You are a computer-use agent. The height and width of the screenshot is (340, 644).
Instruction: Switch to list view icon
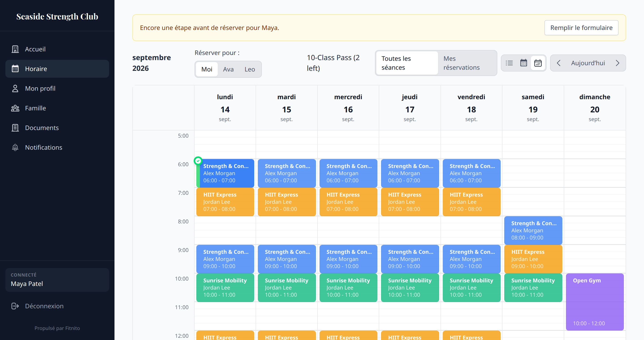pyautogui.click(x=509, y=63)
